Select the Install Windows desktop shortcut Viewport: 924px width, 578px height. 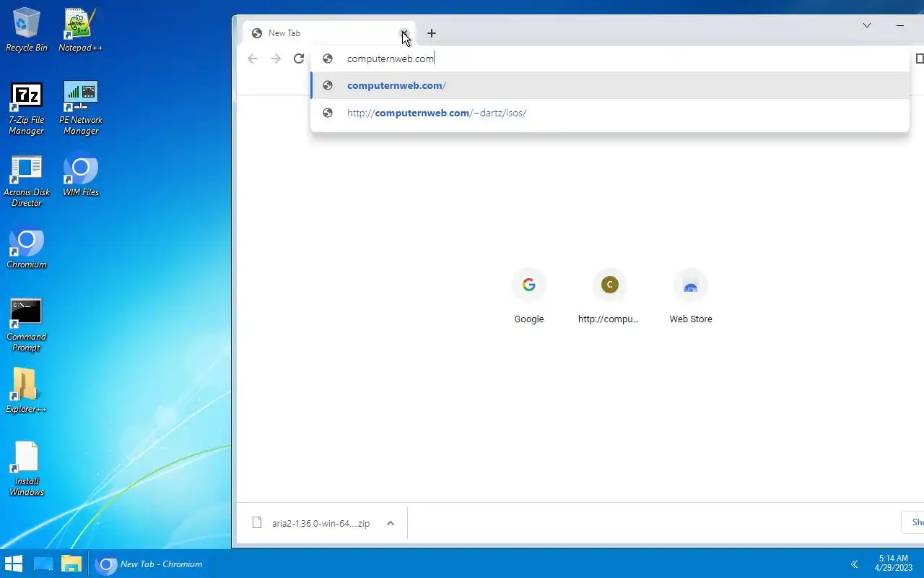coord(27,469)
